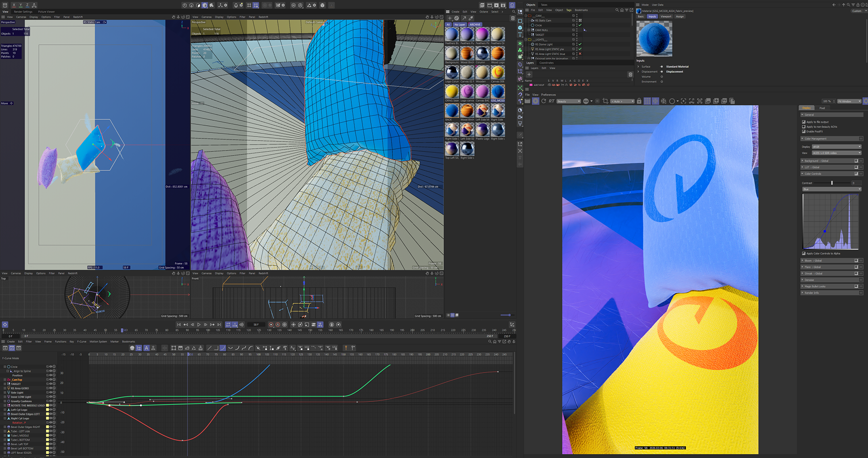Click the red Record Active Objects button
Screen dimensions: 868x458
pos(271,325)
